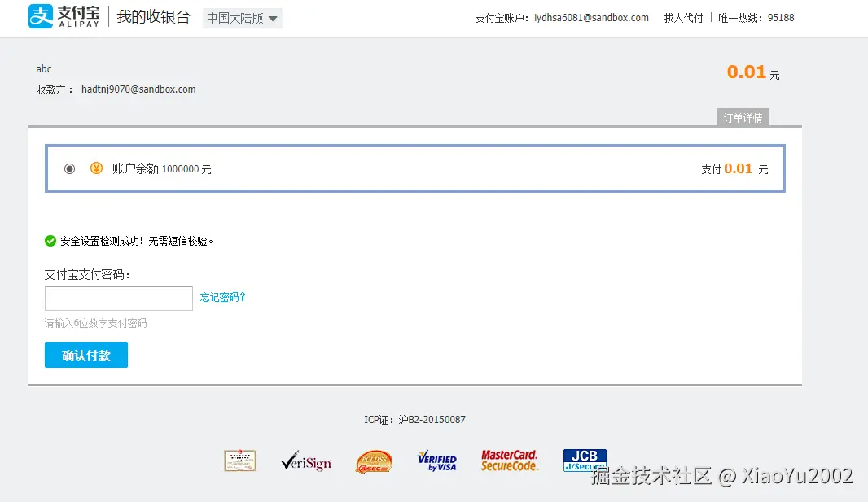Click the 唯一热线: 95188 text
The height and width of the screenshot is (502, 868).
756,18
